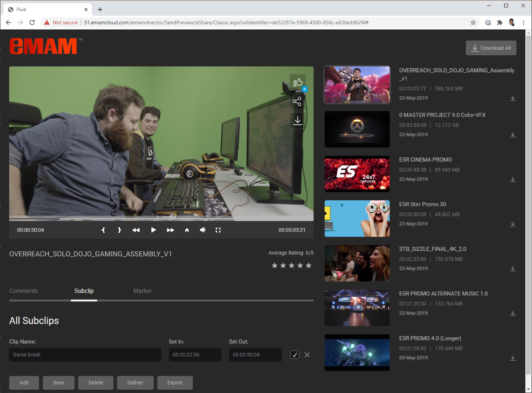Open the share options from the video overlay
This screenshot has width=532, height=393.
[298, 101]
